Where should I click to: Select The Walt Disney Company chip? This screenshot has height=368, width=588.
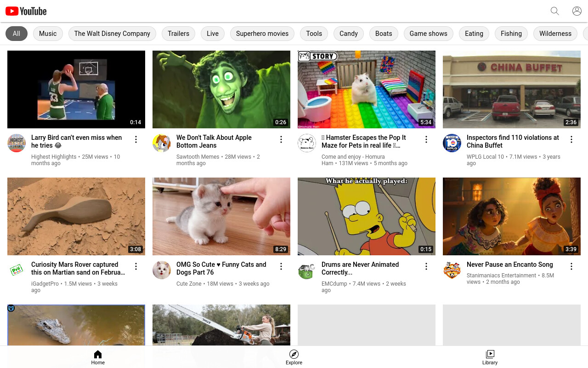(112, 34)
